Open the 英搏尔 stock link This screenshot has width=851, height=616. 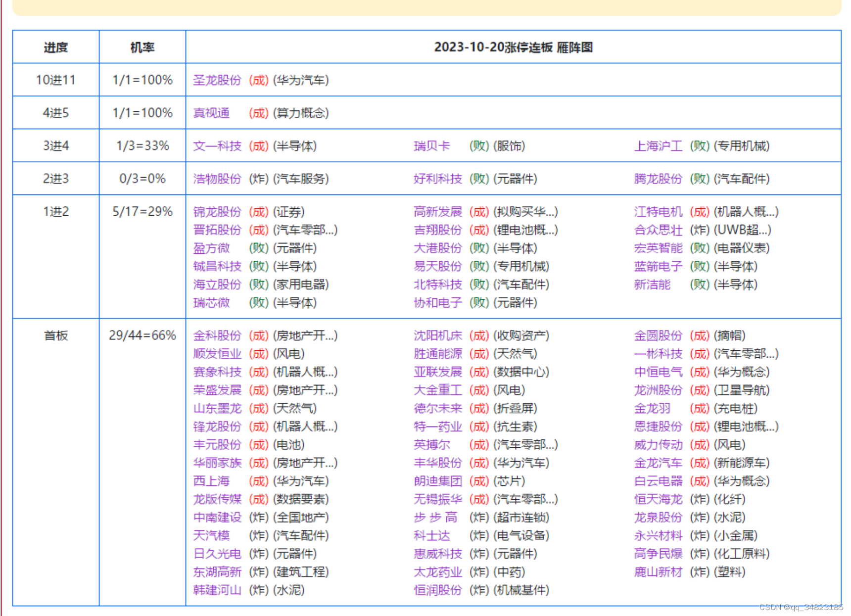pyautogui.click(x=432, y=445)
